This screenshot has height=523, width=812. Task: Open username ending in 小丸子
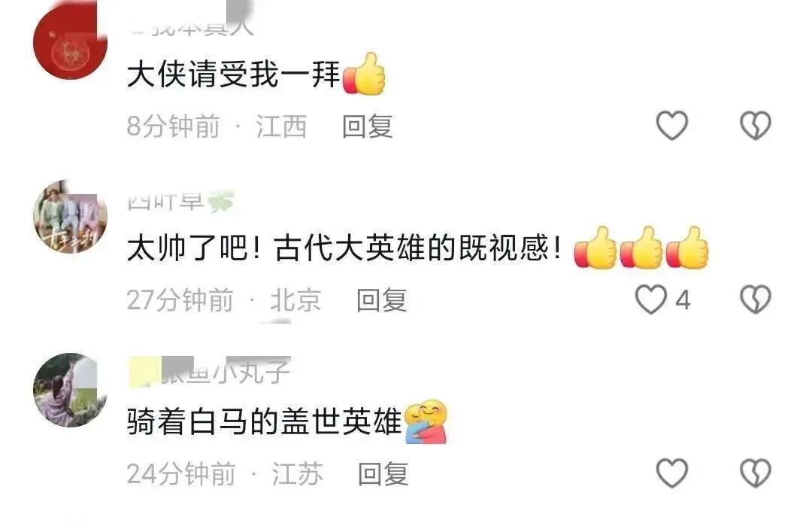point(209,371)
